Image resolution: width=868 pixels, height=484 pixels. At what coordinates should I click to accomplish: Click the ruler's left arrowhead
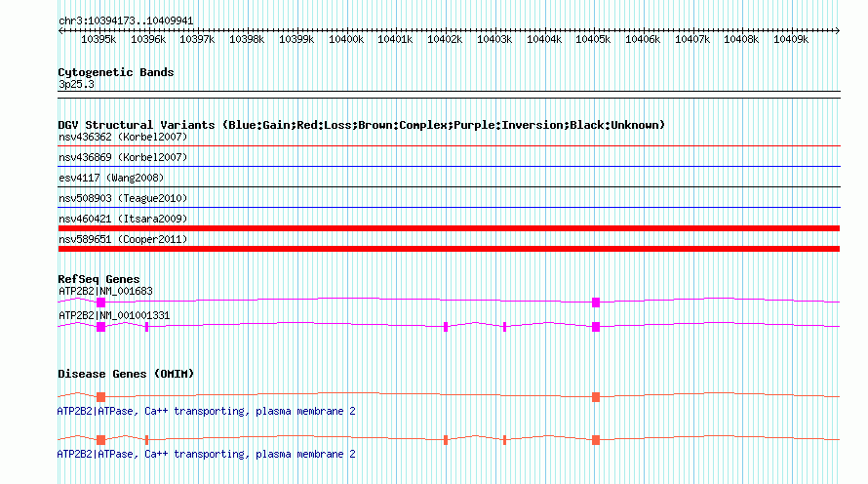click(60, 31)
